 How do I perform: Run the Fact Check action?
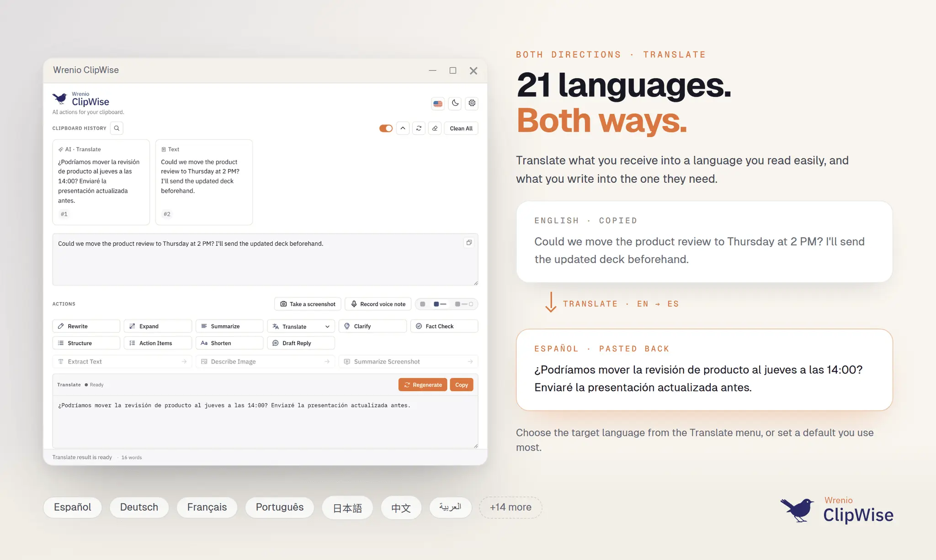coord(444,326)
